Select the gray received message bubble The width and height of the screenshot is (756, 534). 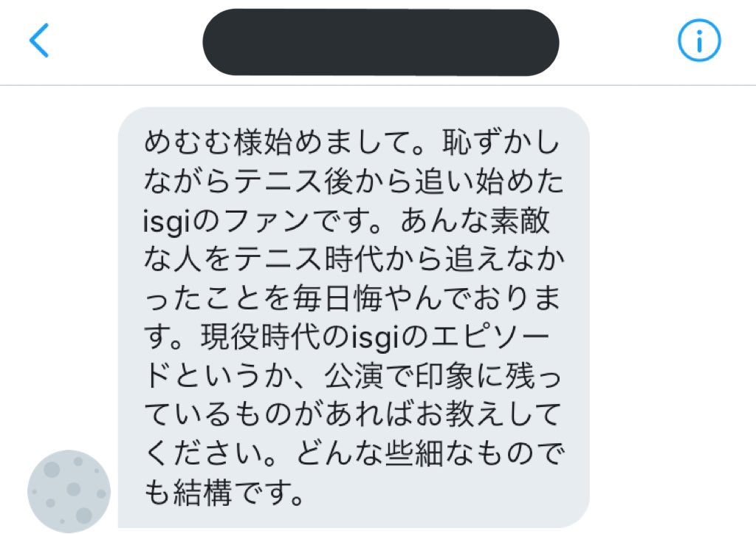point(354,318)
